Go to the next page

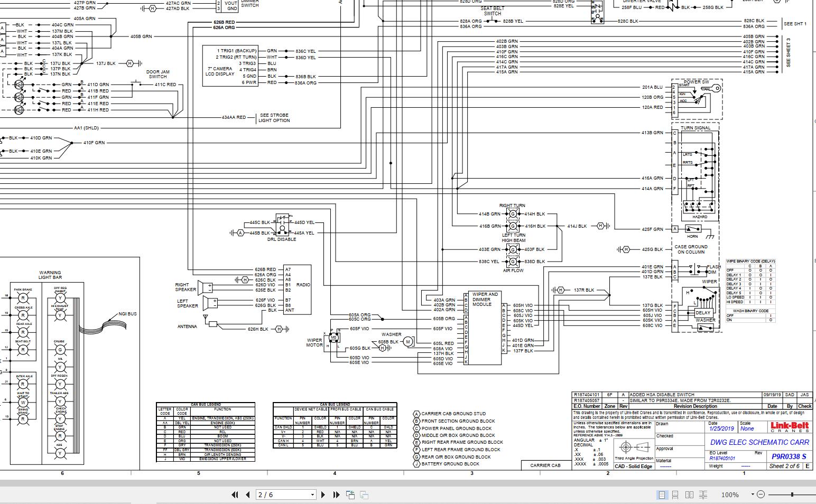tap(323, 494)
